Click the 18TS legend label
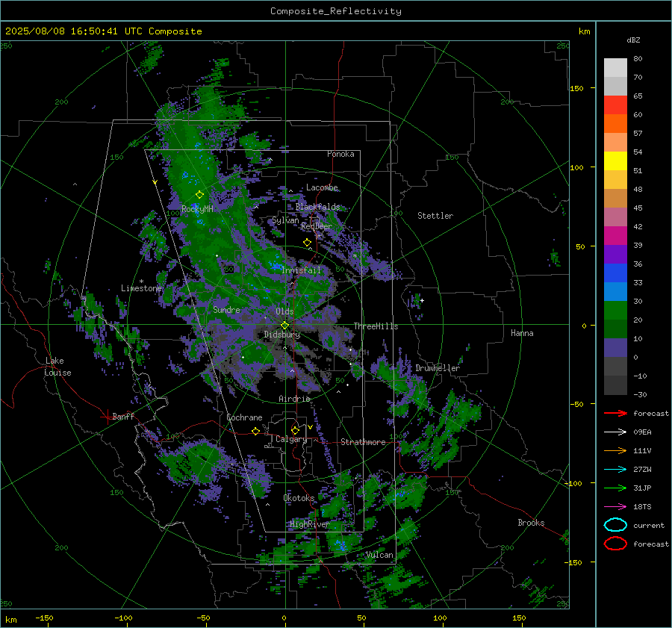The height and width of the screenshot is (628, 672). (x=642, y=507)
